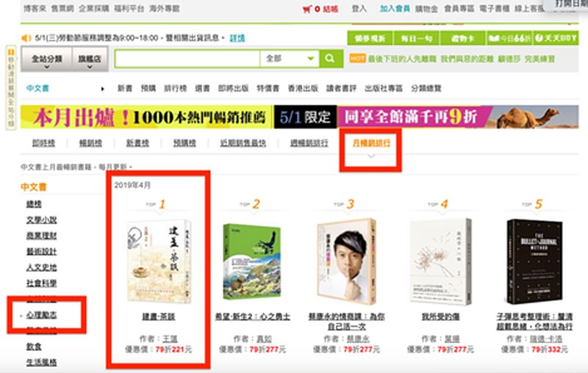Expand the 旗艦店 dropdown
Screen dimensions: 588x373
90,59
